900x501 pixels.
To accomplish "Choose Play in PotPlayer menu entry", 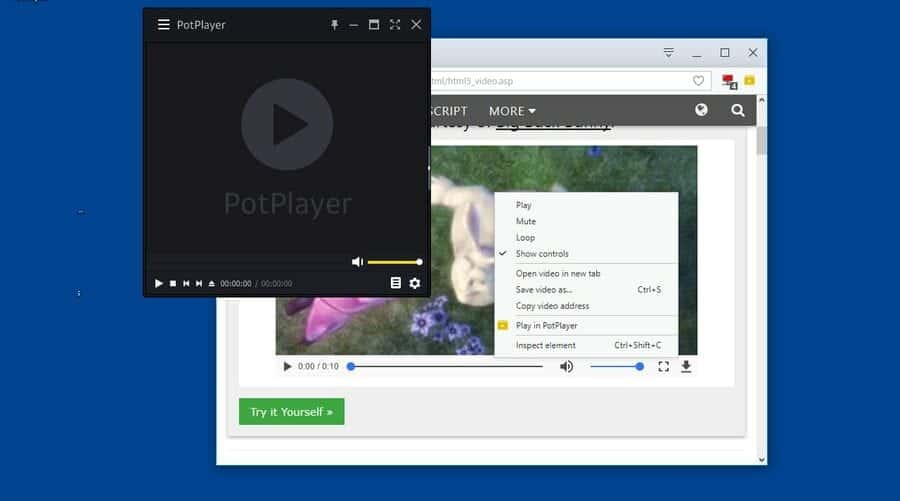I will [586, 325].
